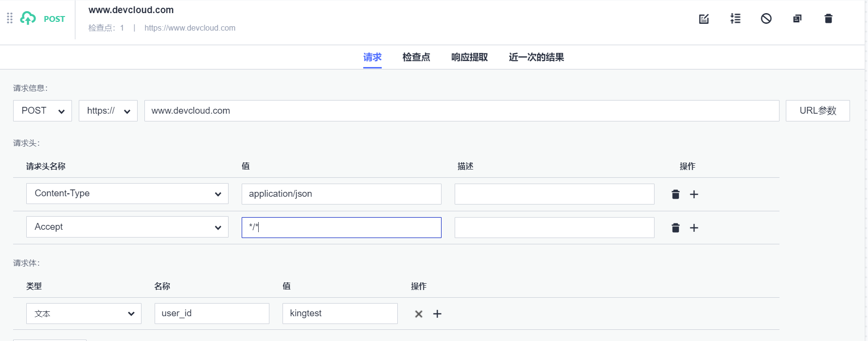
Task: Add a new request body parameter row
Action: (437, 314)
